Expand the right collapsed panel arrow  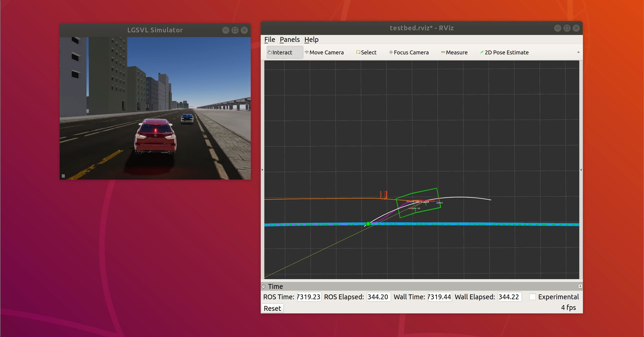click(x=581, y=170)
